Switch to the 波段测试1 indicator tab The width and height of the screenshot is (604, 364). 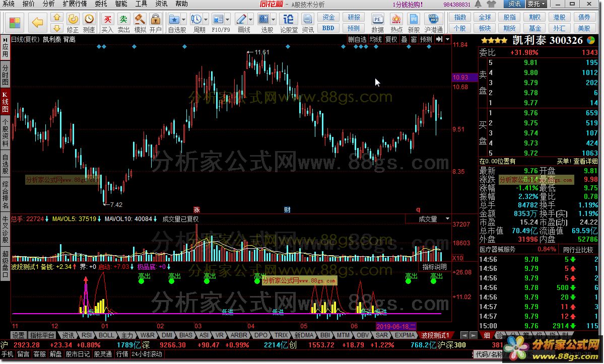[x=435, y=335]
